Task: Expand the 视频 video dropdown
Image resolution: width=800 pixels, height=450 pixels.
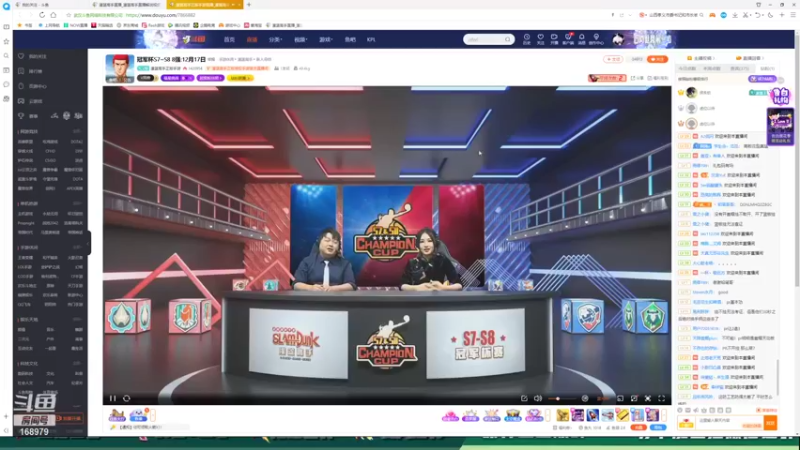Action: click(301, 39)
